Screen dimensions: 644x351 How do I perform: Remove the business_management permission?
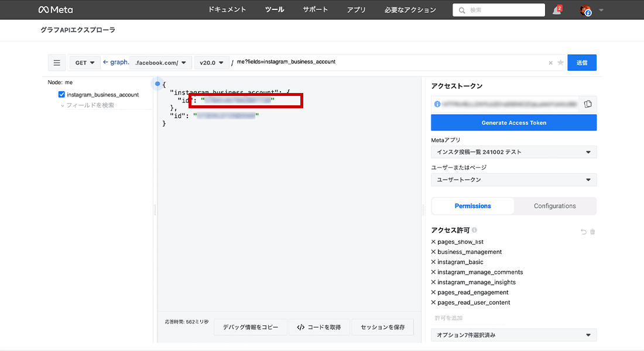(433, 252)
